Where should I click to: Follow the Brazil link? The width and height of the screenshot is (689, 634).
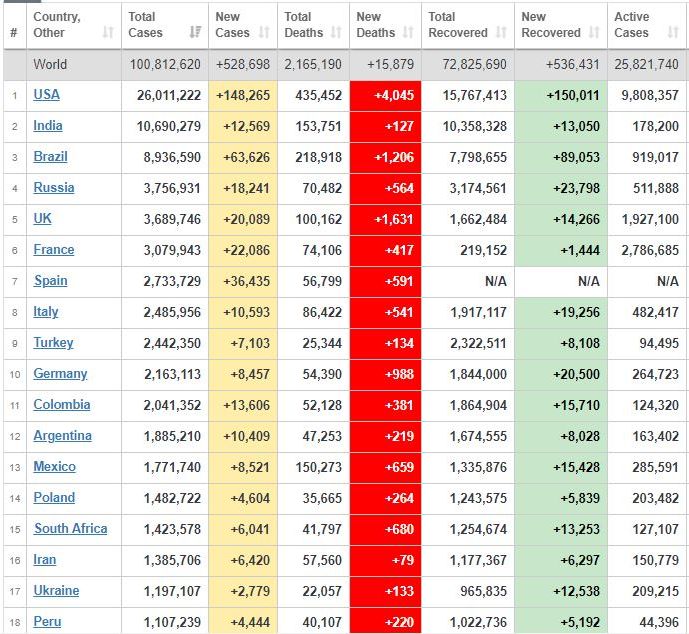point(50,157)
